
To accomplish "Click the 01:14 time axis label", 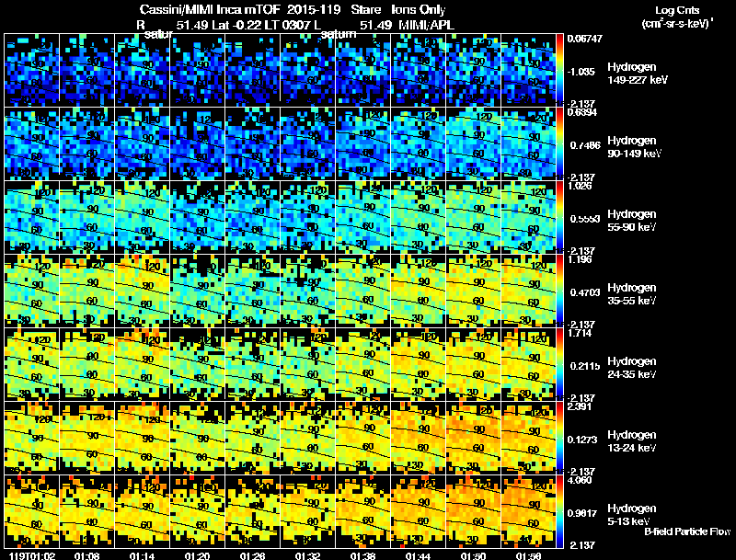I will coord(143,555).
